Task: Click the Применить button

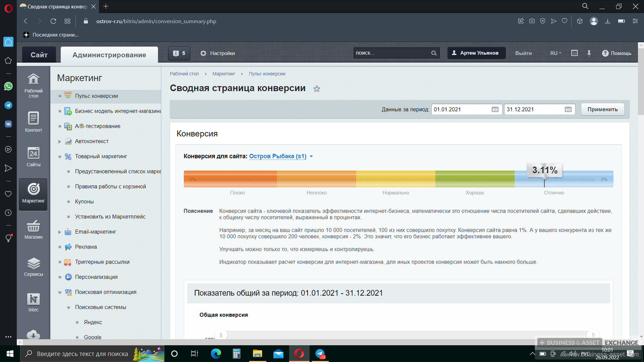Action: pos(602,109)
